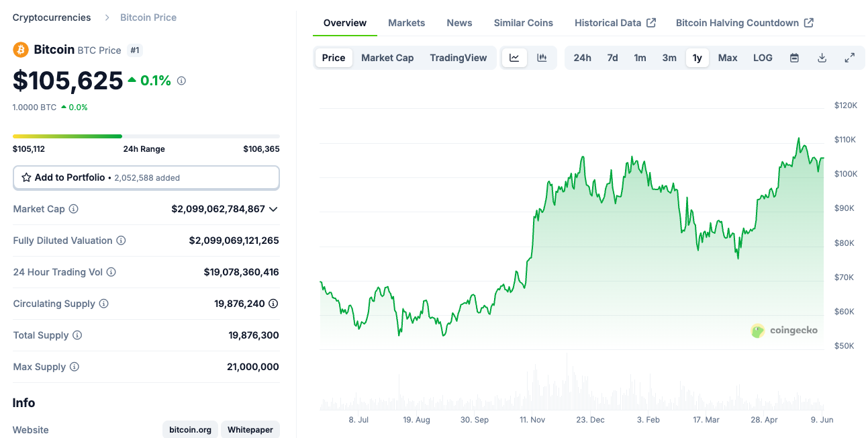This screenshot has height=438, width=868.
Task: Click the $106,365 range high value
Action: 262,149
